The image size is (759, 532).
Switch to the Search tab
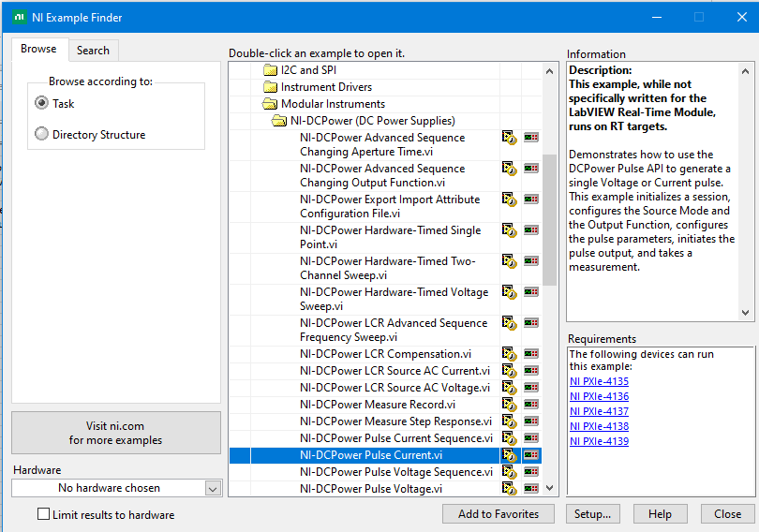[93, 51]
